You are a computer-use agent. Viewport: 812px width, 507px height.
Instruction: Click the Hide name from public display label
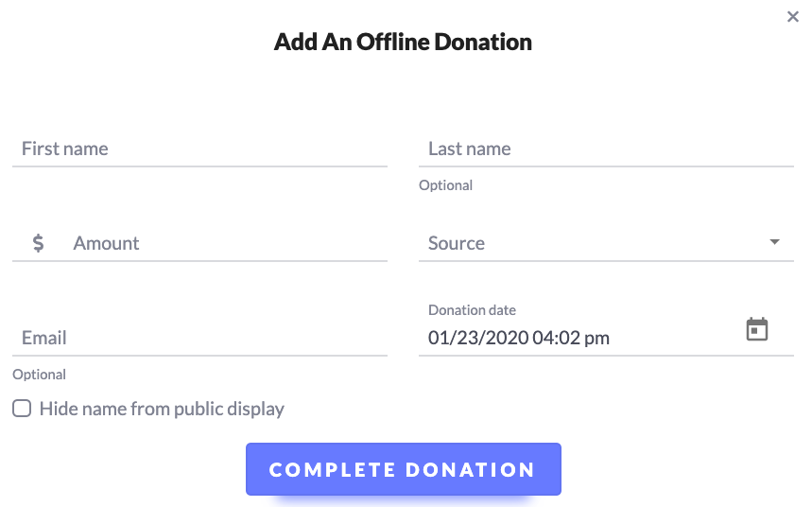tap(162, 409)
